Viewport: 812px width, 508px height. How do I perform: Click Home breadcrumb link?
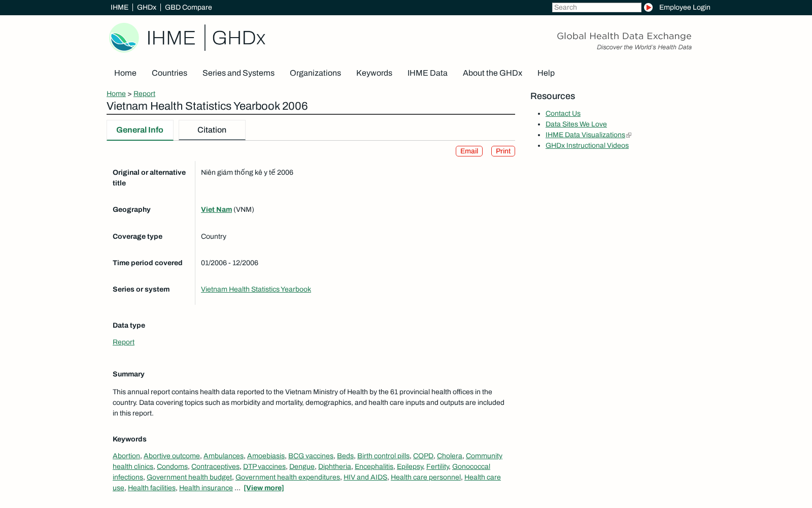click(x=116, y=94)
